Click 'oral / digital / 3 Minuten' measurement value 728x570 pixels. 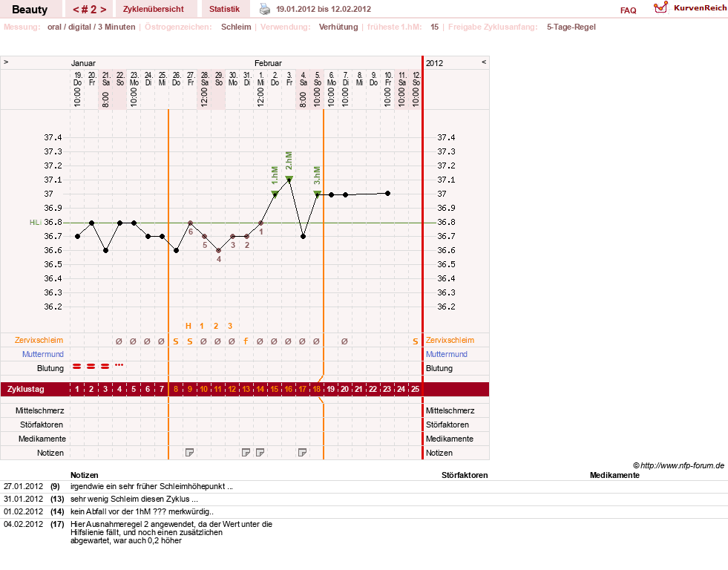pos(91,27)
